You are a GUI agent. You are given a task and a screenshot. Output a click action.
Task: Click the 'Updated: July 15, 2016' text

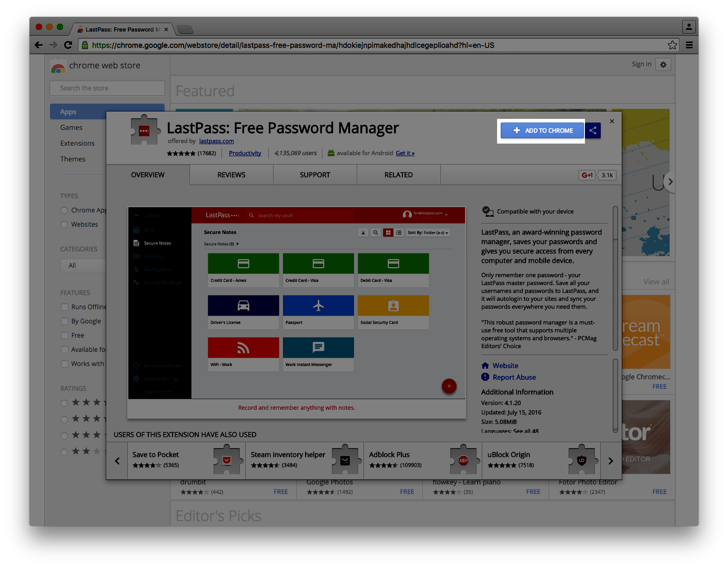[511, 412]
